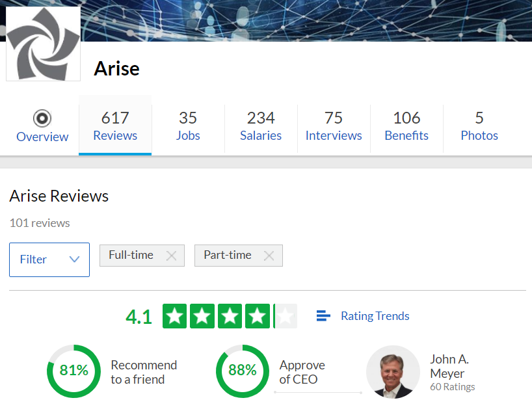This screenshot has width=532, height=411.
Task: Click the Arise company logo
Action: 43,44
